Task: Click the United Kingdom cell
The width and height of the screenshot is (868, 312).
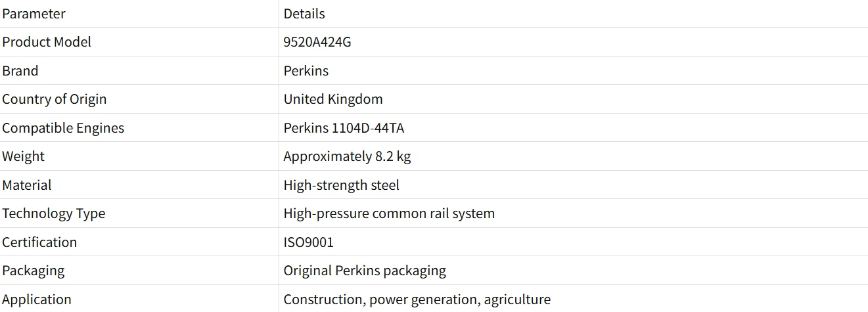Action: coord(333,99)
